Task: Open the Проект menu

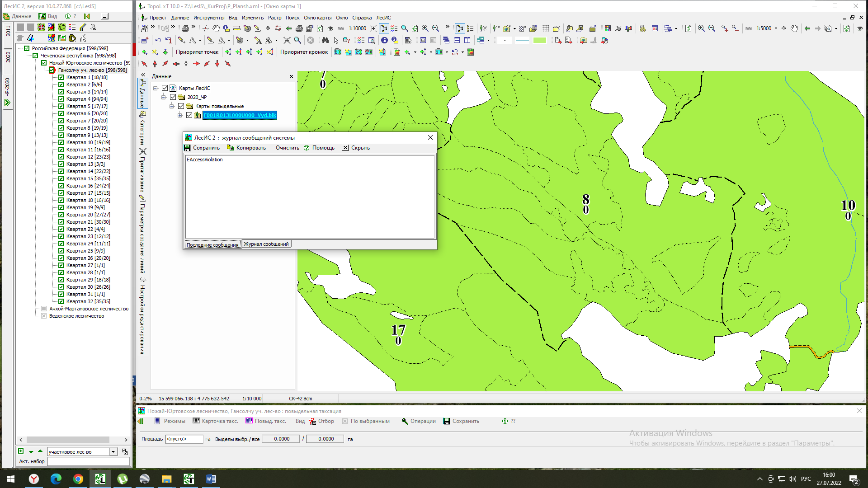Action: pyautogui.click(x=158, y=18)
